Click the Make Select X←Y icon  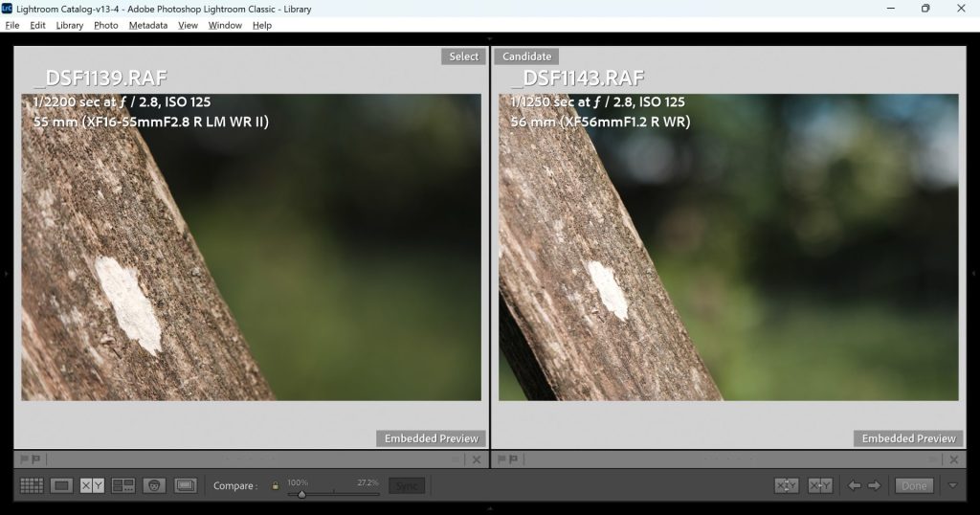click(x=820, y=485)
